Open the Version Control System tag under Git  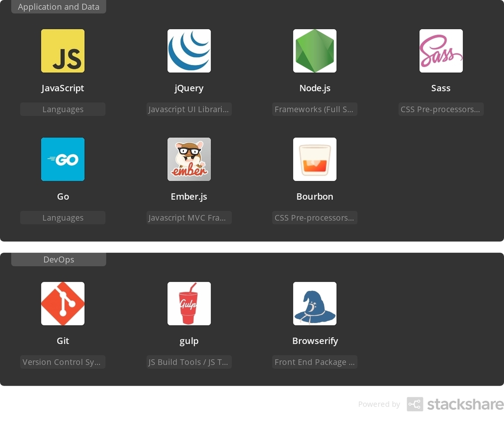click(62, 361)
